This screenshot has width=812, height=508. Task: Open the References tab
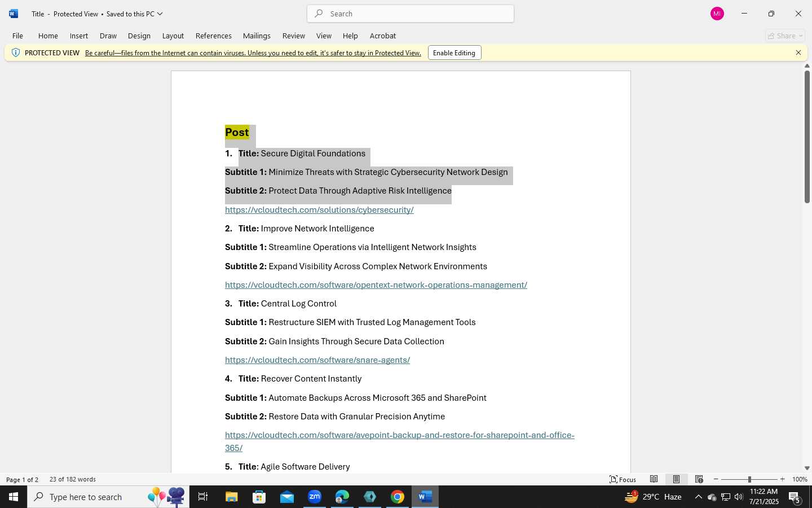(214, 36)
